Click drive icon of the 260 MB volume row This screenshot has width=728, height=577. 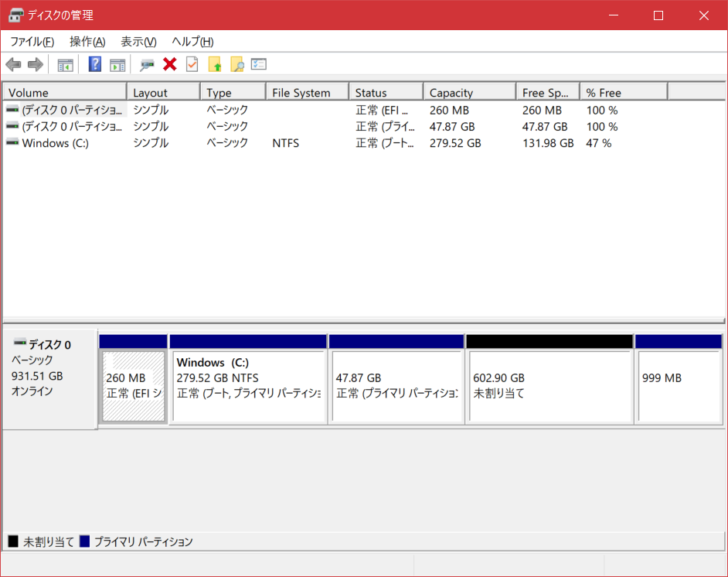pyautogui.click(x=12, y=110)
